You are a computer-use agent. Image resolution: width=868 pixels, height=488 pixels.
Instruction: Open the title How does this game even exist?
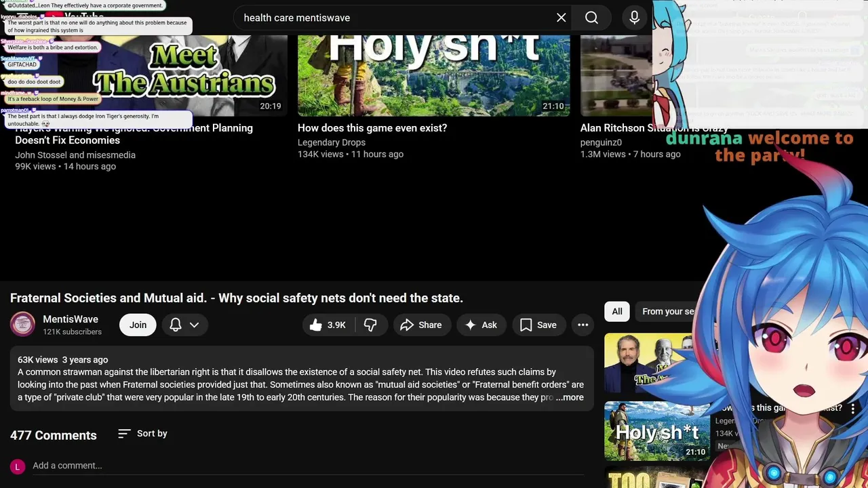point(372,128)
